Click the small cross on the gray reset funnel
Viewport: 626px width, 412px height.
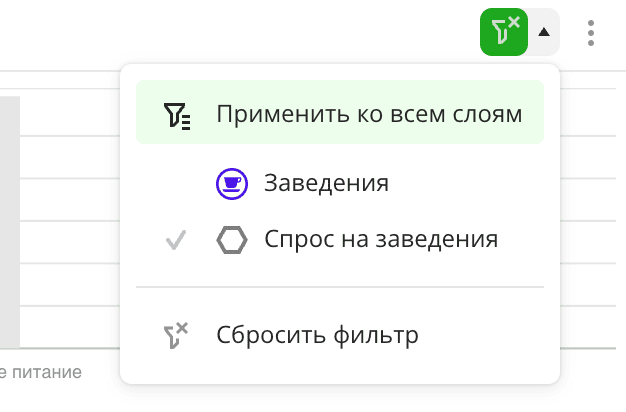(x=182, y=327)
